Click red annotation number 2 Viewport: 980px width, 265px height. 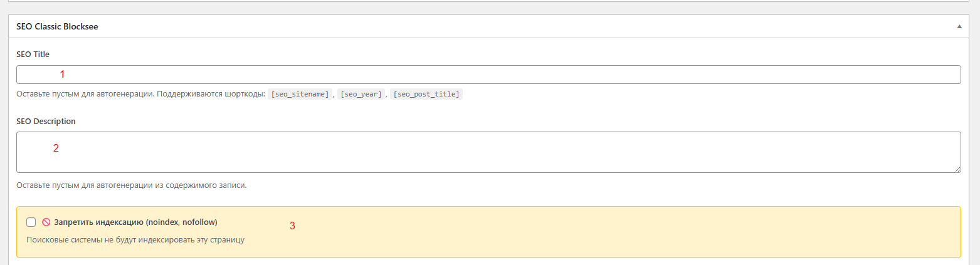coord(56,148)
